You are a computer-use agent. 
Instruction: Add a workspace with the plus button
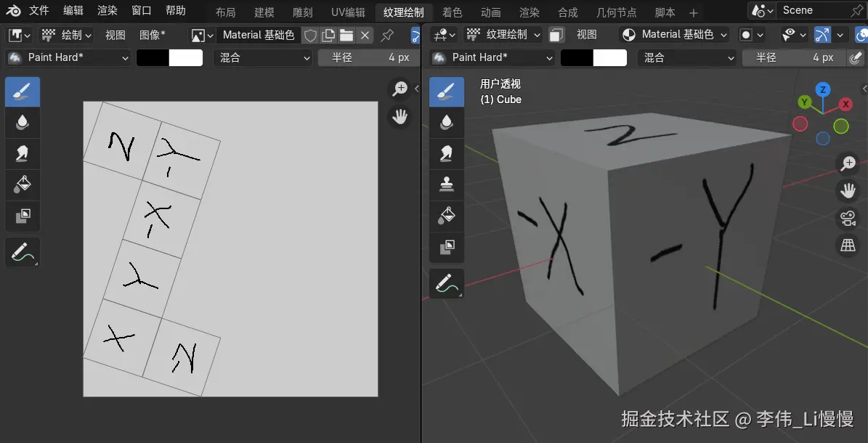click(693, 13)
